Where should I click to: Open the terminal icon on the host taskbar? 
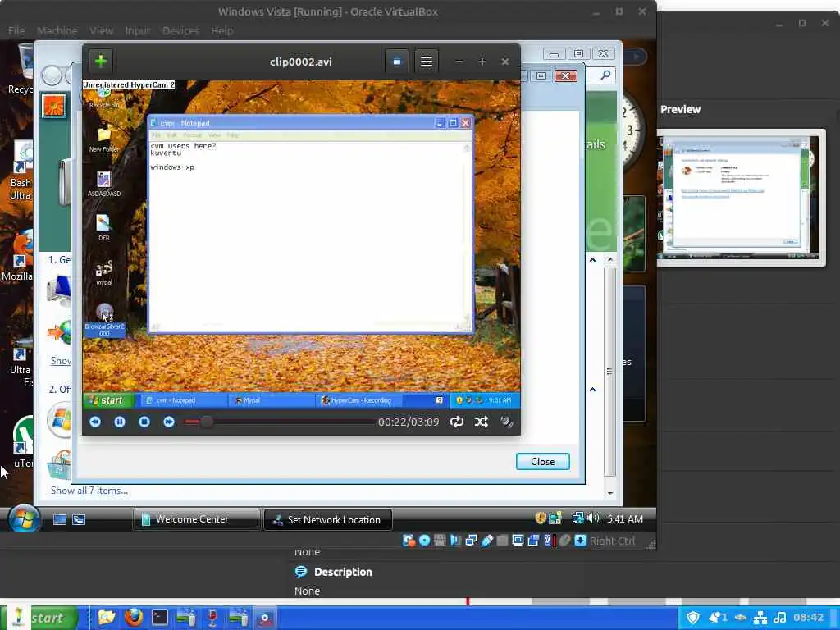pos(160,618)
